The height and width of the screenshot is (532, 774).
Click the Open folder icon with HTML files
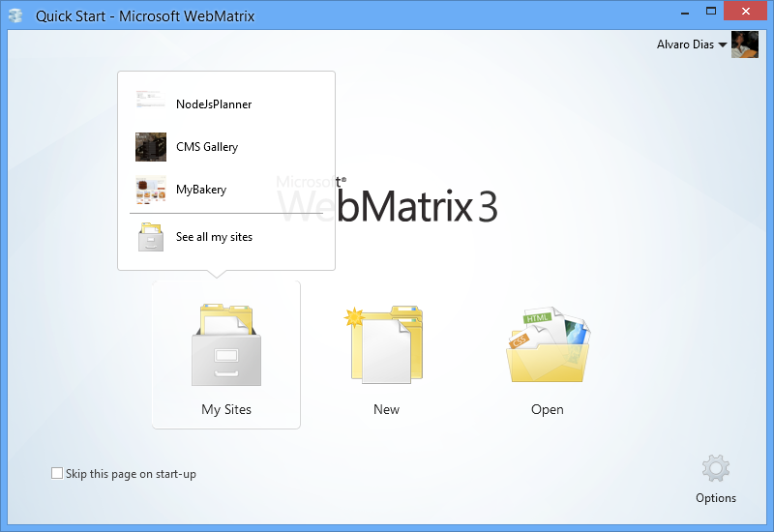[x=549, y=345]
